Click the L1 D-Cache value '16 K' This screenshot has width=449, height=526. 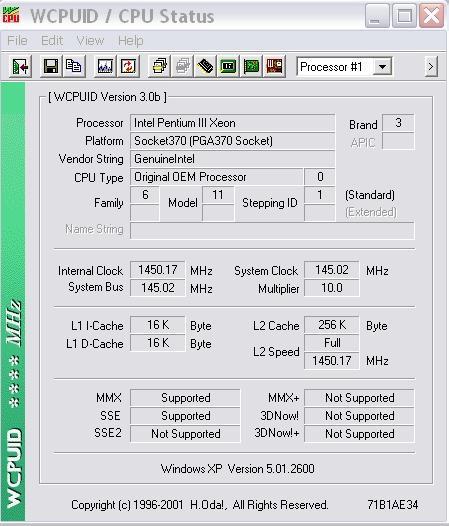pos(157,343)
